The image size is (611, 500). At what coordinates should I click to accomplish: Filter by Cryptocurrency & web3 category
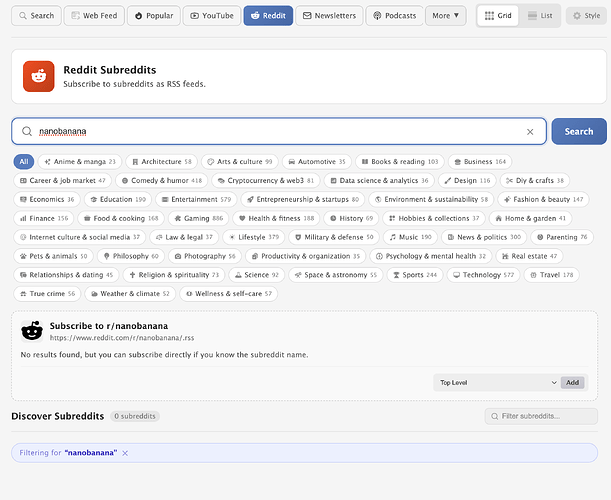266,180
